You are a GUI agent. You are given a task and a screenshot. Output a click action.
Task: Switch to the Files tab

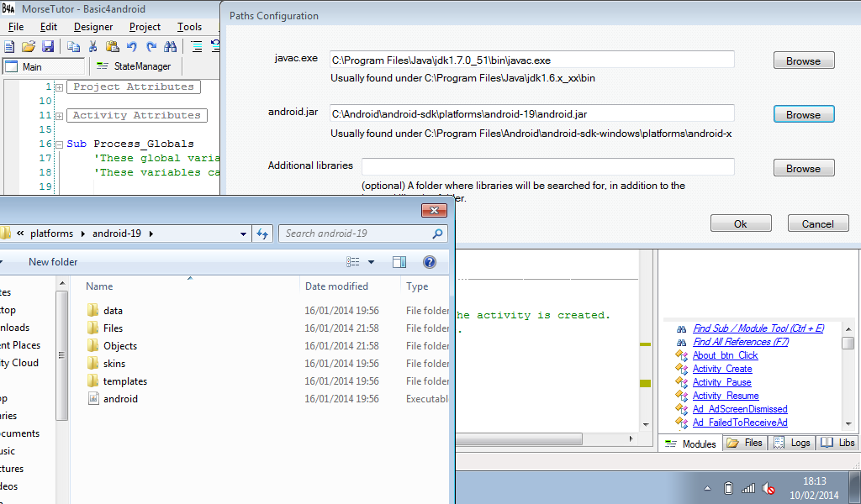click(745, 444)
